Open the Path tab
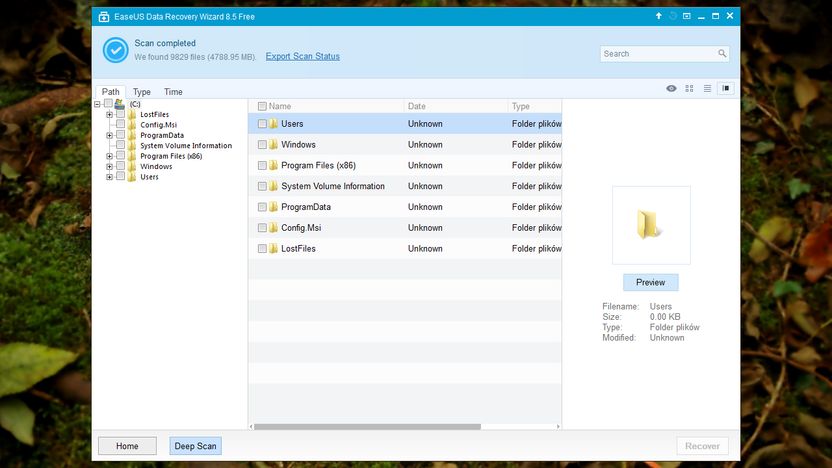Viewport: 832px width, 468px height. pyautogui.click(x=110, y=92)
